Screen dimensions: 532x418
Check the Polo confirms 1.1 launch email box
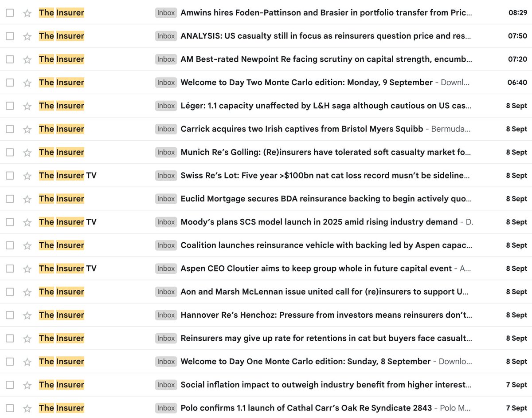click(10, 408)
